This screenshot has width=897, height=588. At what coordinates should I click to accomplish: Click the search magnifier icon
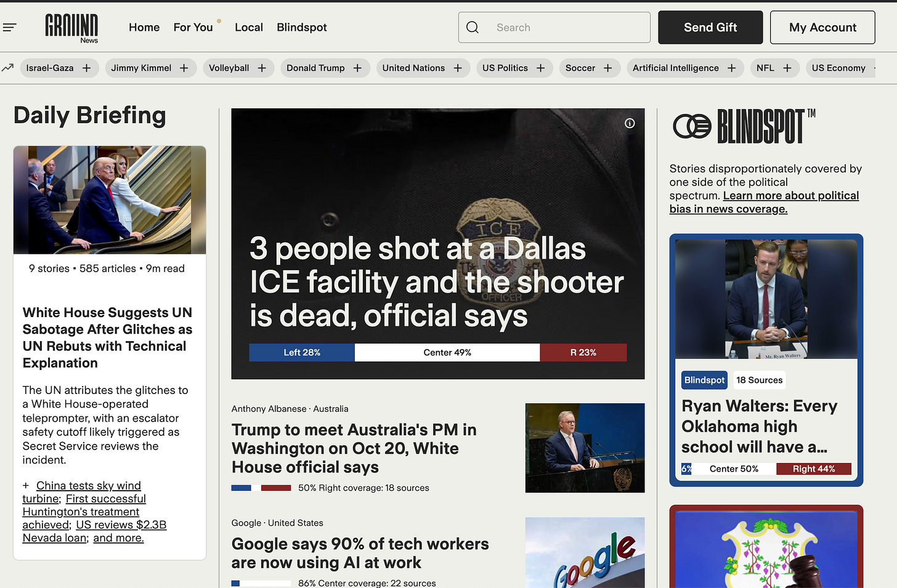pos(473,27)
